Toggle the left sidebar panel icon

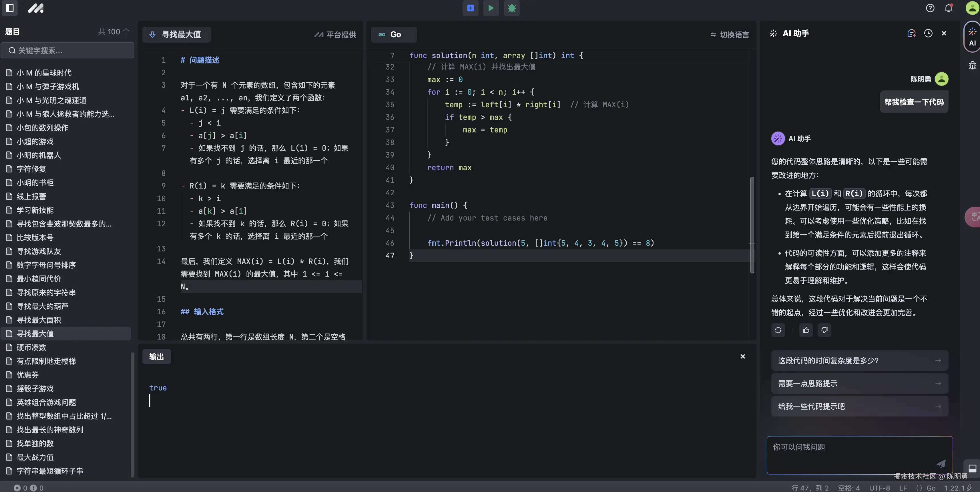pyautogui.click(x=10, y=8)
